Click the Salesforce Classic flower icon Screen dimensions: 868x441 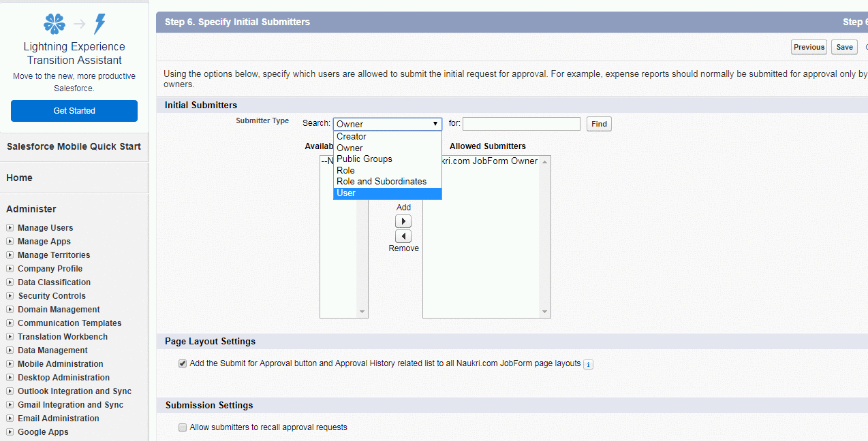pyautogui.click(x=55, y=24)
